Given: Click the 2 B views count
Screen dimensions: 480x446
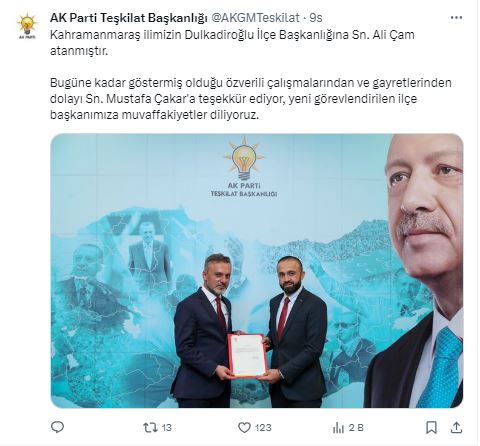Looking at the screenshot, I should [x=356, y=428].
